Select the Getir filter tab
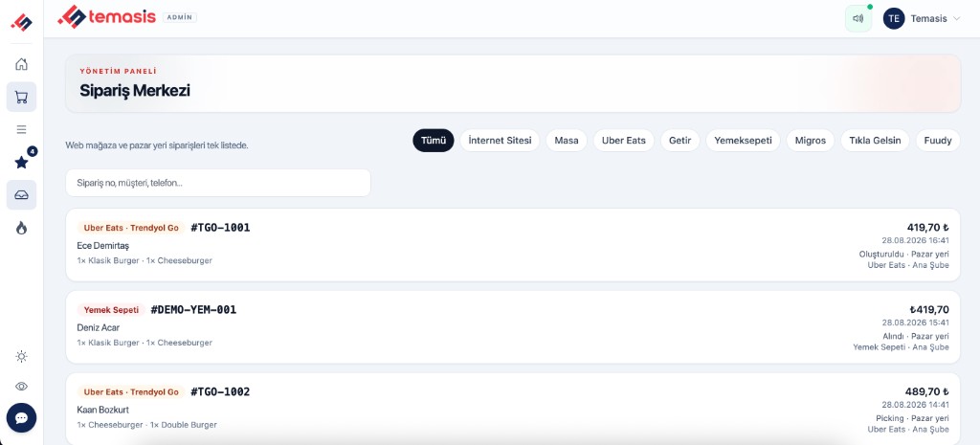This screenshot has height=445, width=980. tap(680, 140)
